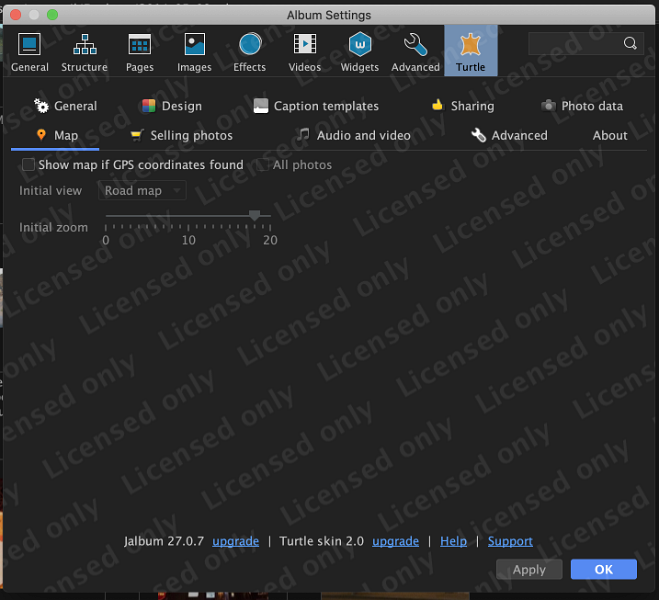Click the Initial zoom slider handle

254,216
